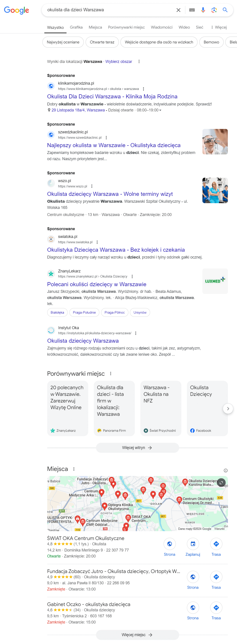The height and width of the screenshot is (644, 237).
Task: Click into the search input field
Action: click(108, 10)
